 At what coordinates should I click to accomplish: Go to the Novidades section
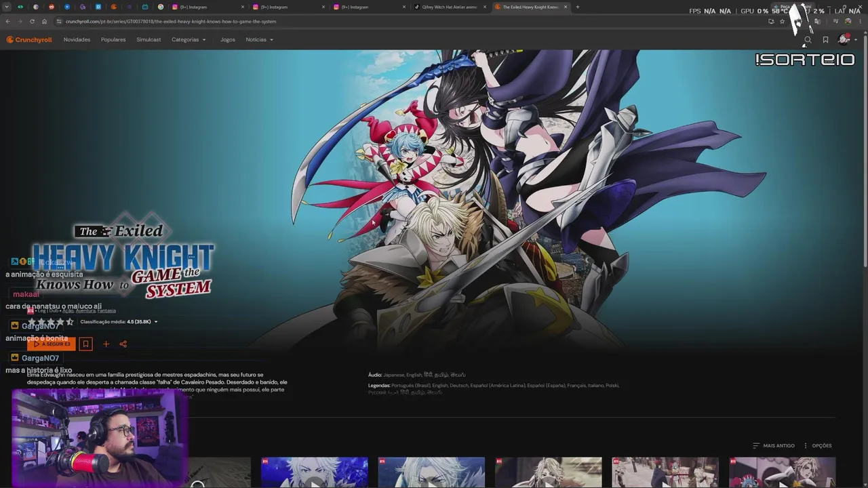[x=77, y=40]
